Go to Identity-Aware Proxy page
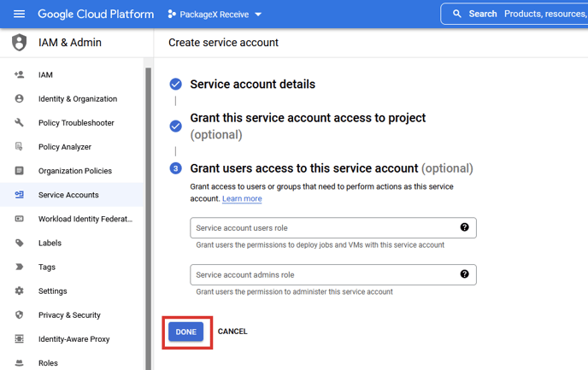The height and width of the screenshot is (370, 588). point(73,339)
